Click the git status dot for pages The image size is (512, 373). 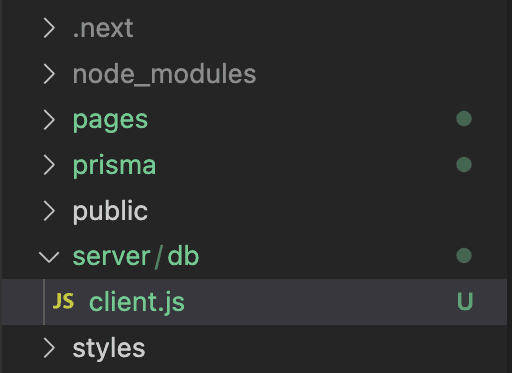464,119
